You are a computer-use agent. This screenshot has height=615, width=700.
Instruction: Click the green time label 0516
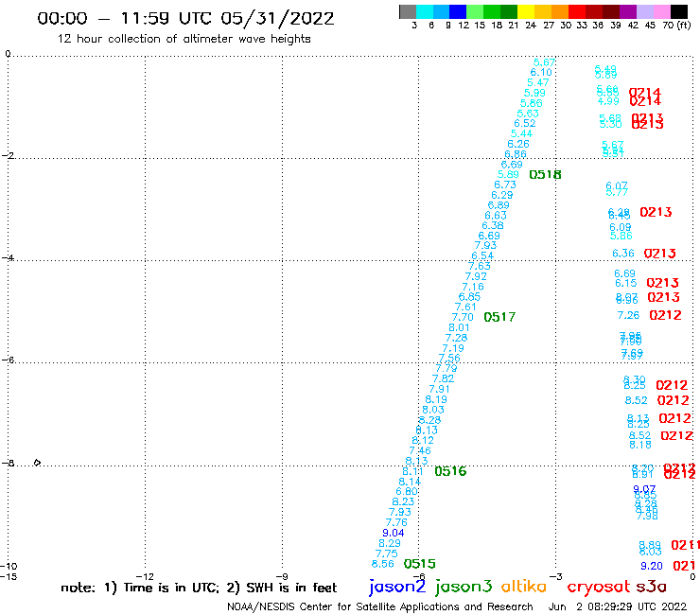coord(450,471)
